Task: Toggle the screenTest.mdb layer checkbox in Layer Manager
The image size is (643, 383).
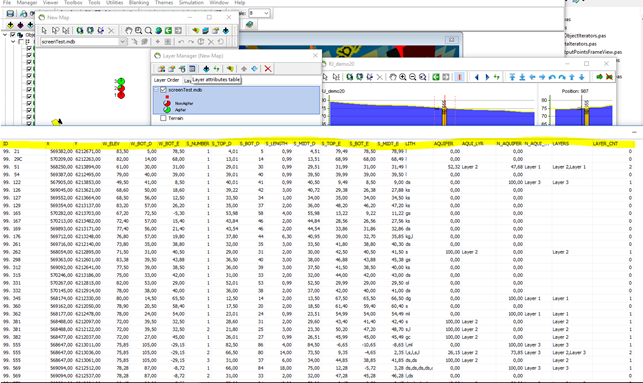Action: pyautogui.click(x=163, y=90)
